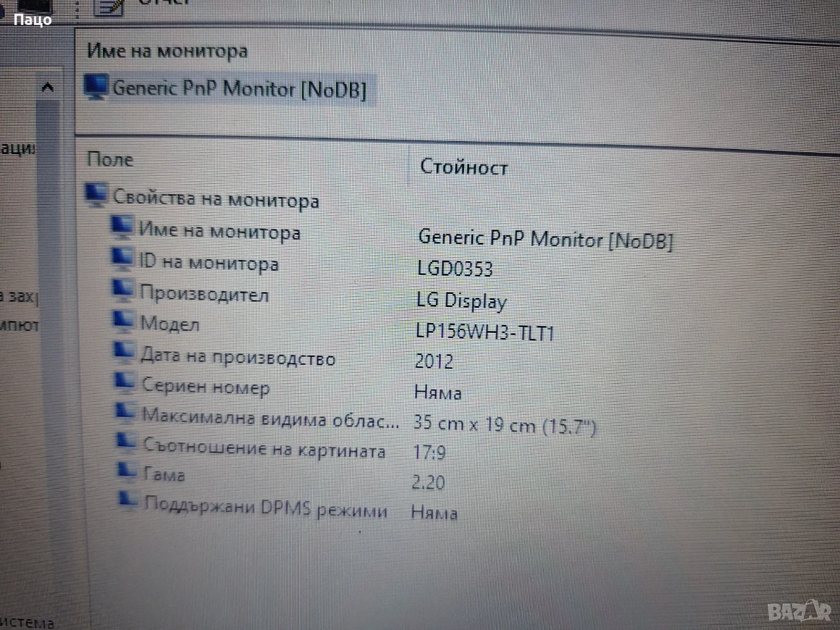
Task: Click the icon beside Максимална видима област
Action: click(x=126, y=412)
